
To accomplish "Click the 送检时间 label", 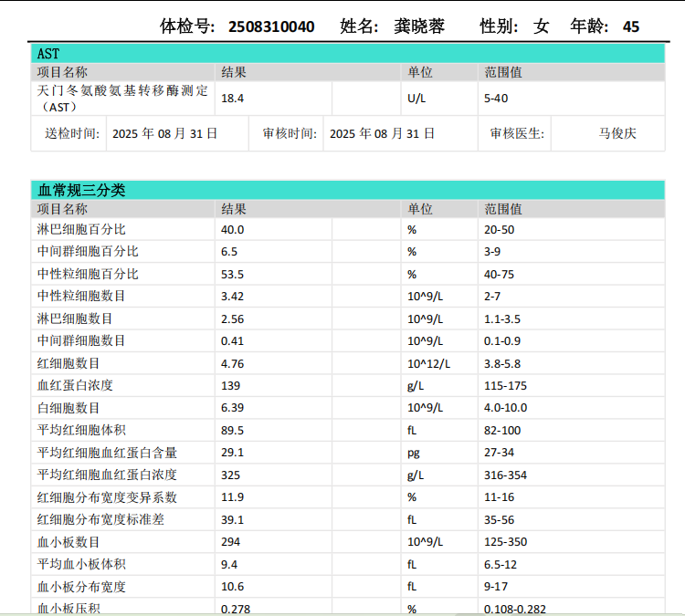I will click(72, 133).
